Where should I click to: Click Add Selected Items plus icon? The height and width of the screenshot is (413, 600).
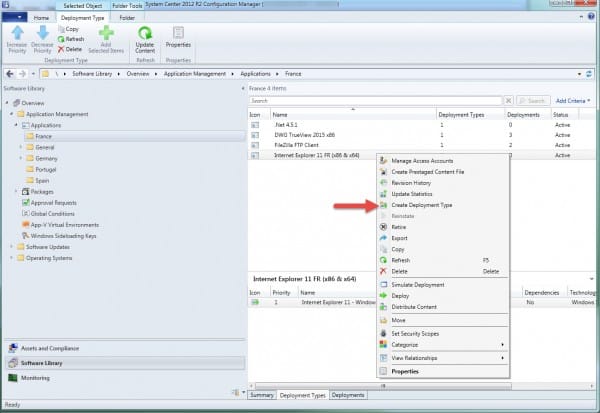click(x=106, y=34)
